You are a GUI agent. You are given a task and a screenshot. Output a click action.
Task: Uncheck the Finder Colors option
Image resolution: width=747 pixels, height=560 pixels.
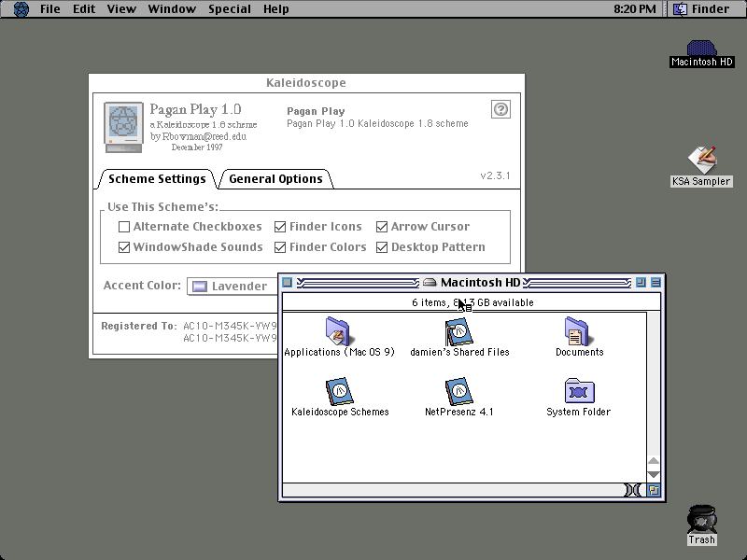click(x=280, y=247)
